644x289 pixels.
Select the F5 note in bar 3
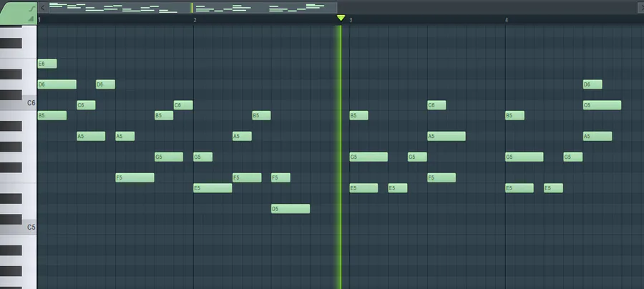(441, 177)
